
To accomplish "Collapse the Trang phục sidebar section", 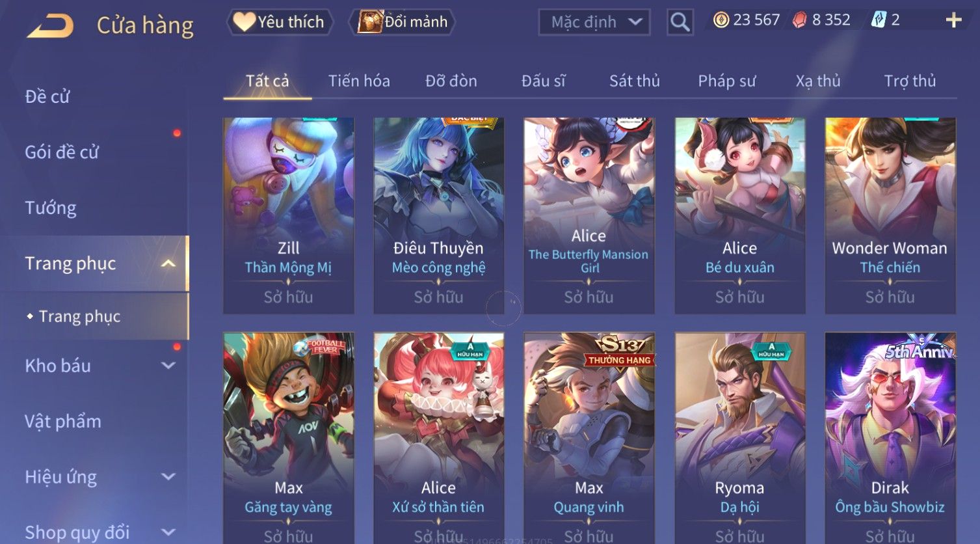I will [x=168, y=264].
